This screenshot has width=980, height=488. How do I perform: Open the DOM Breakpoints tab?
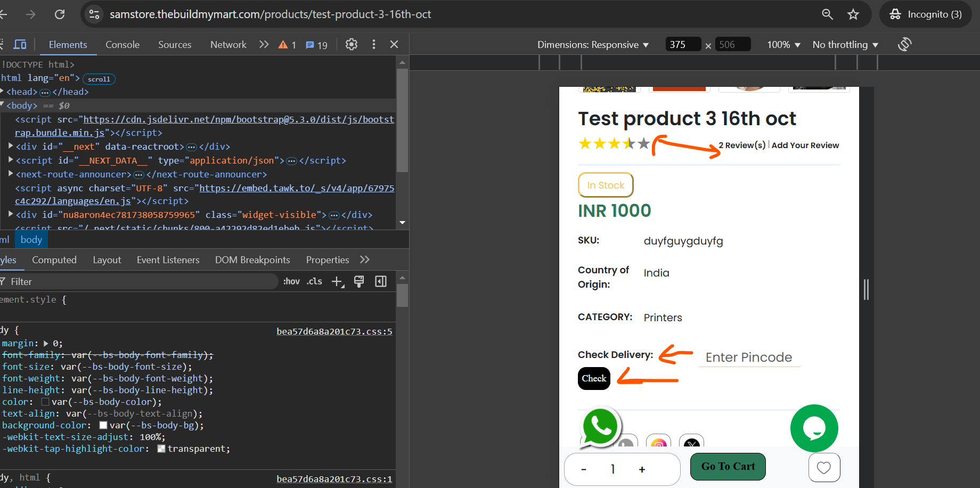252,260
